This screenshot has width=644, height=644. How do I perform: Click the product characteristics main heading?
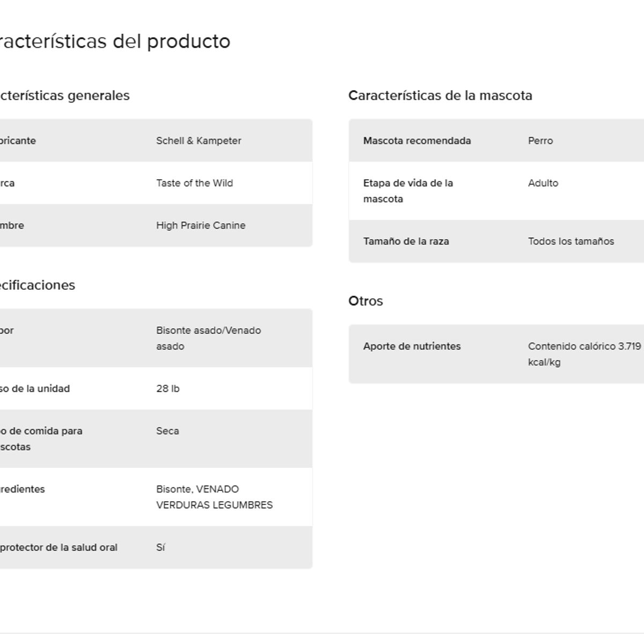tap(114, 41)
